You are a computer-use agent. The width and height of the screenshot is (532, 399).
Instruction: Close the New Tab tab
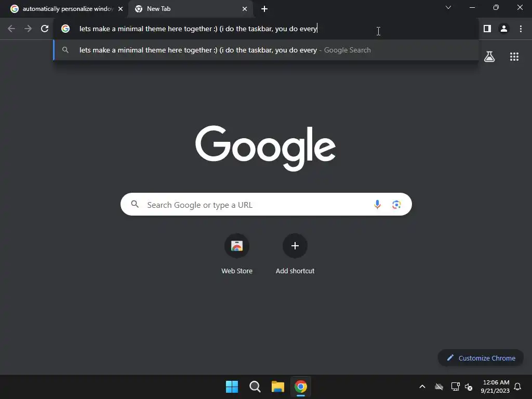tap(245, 9)
